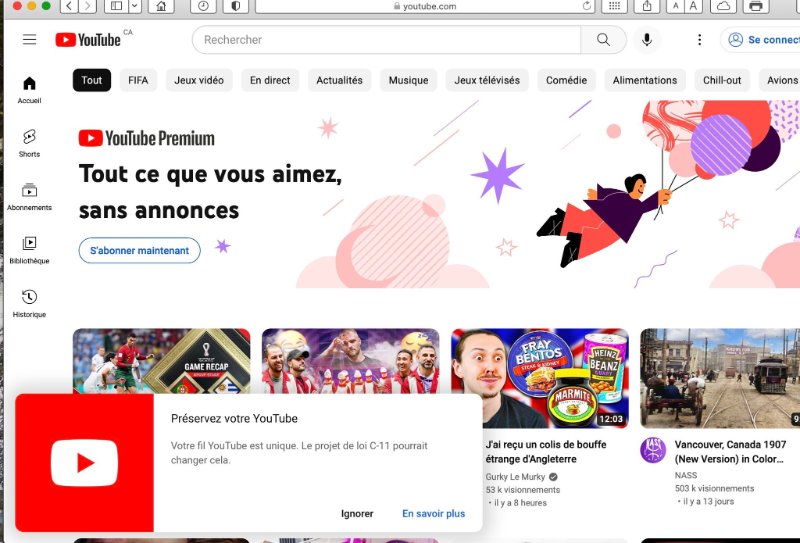Image resolution: width=800 pixels, height=543 pixels.
Task: Decrease text size with small A button
Action: coord(676,6)
